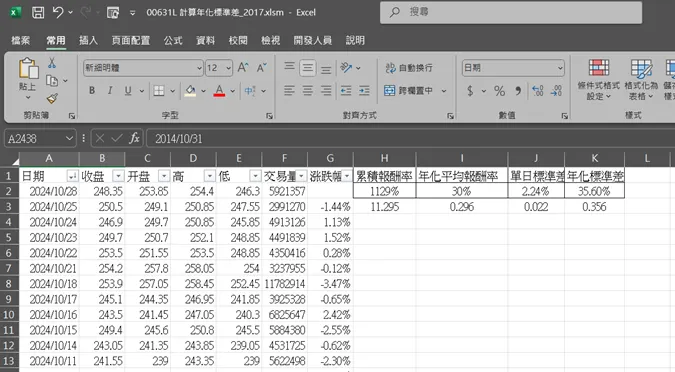The width and height of the screenshot is (675, 372).
Task: Click the fx insert function button
Action: [x=134, y=138]
